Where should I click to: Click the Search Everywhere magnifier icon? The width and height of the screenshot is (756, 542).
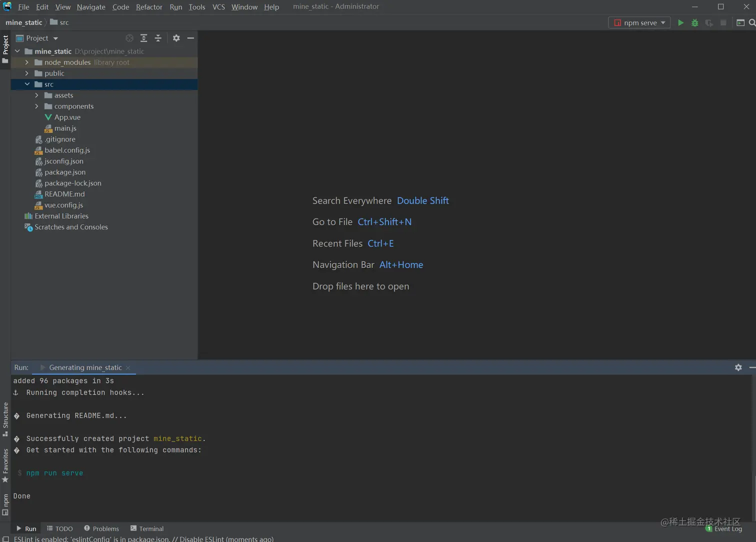coord(752,22)
